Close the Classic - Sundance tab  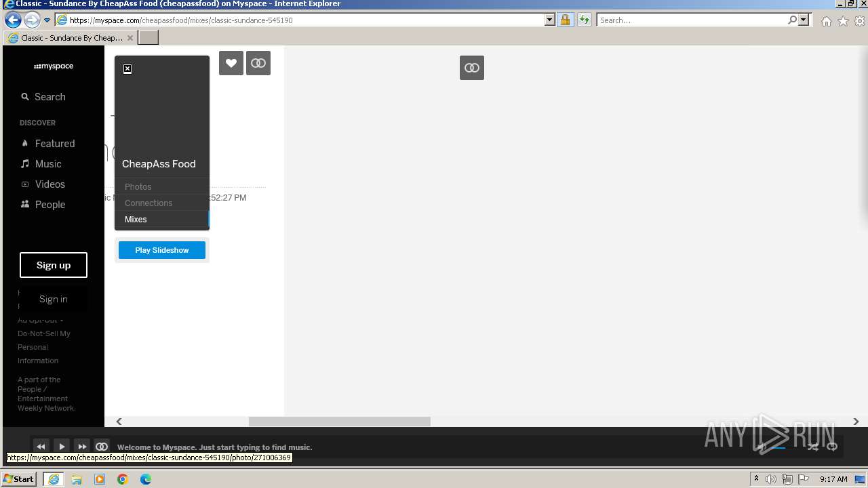[x=130, y=38]
